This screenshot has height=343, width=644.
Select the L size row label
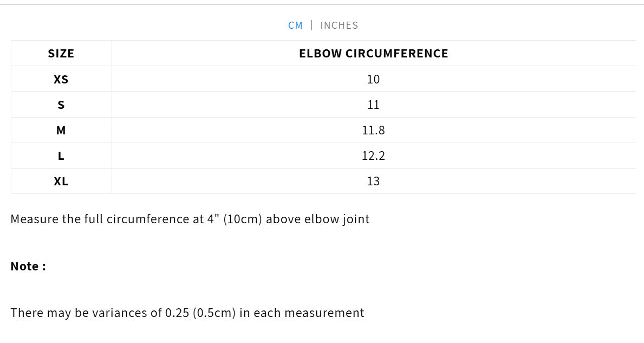click(61, 156)
